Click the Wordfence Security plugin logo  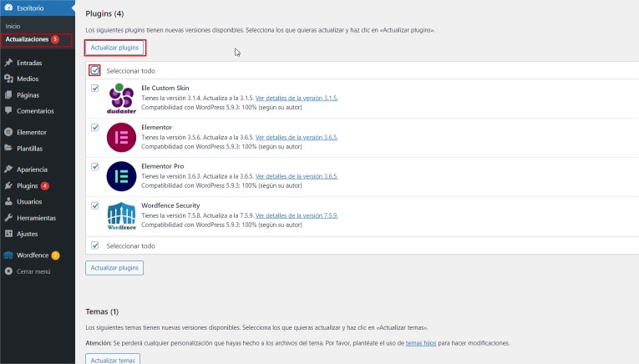pyautogui.click(x=121, y=215)
